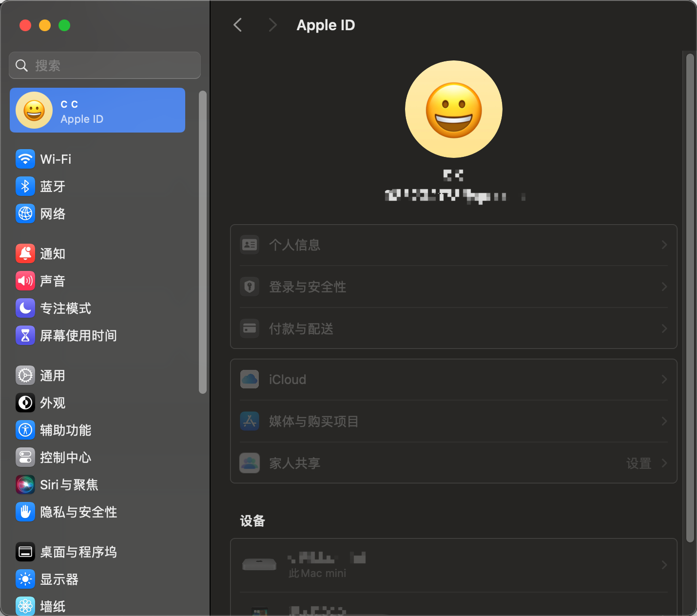Open the Accessibility (辅助功能) icon

tap(25, 430)
